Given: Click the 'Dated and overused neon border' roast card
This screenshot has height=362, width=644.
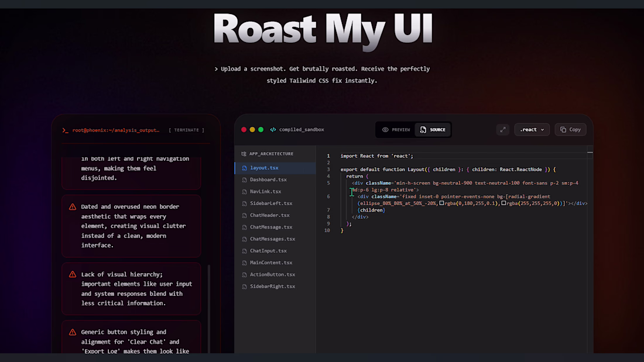Looking at the screenshot, I should click(x=131, y=226).
